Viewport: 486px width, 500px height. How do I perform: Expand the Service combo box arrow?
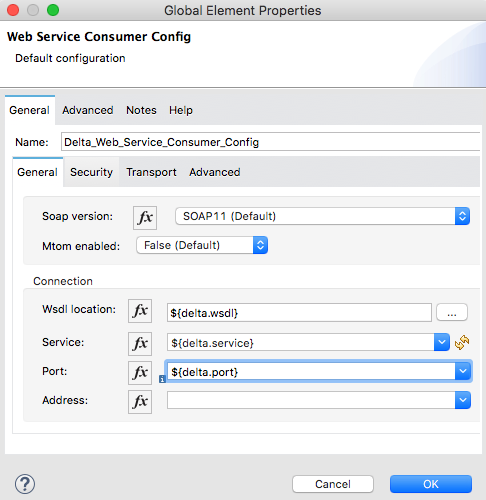442,342
